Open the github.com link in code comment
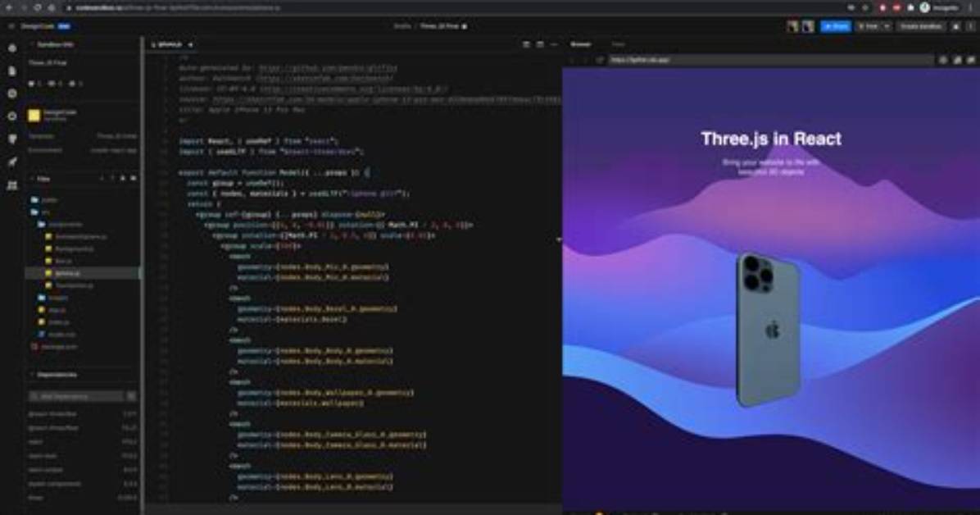 [x=328, y=67]
